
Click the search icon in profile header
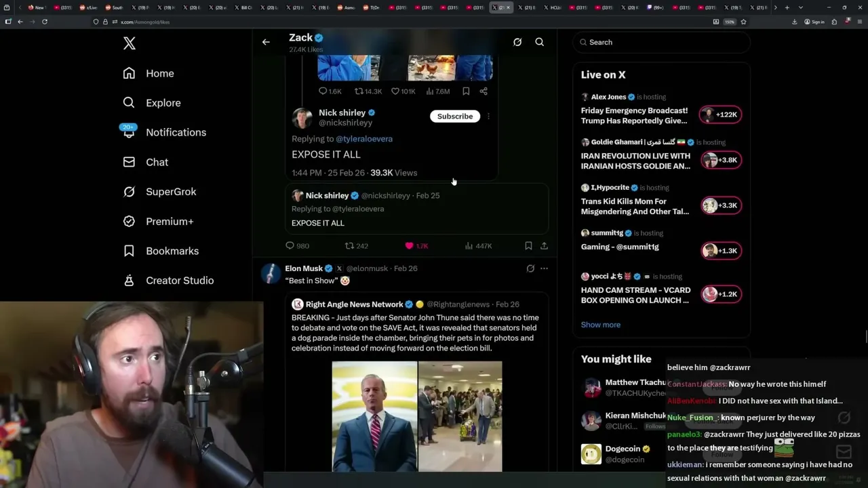coord(540,42)
